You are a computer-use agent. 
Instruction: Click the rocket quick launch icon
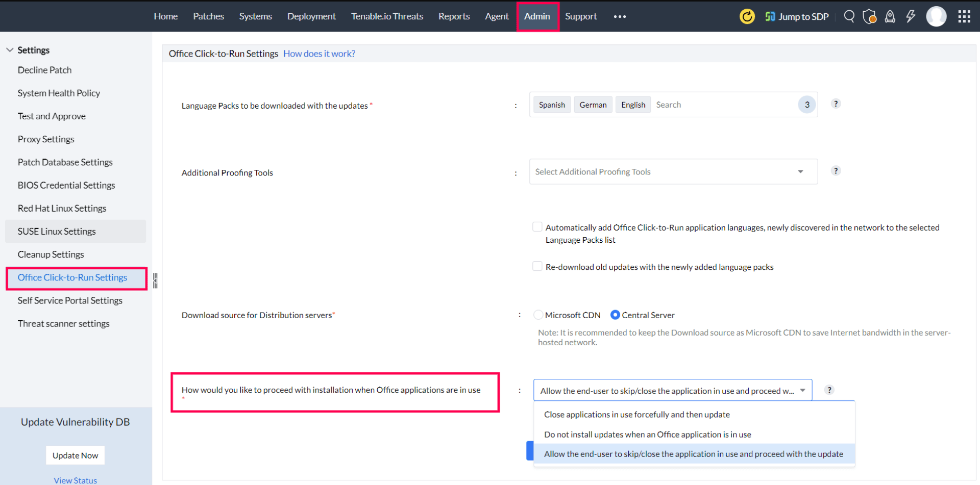click(890, 16)
